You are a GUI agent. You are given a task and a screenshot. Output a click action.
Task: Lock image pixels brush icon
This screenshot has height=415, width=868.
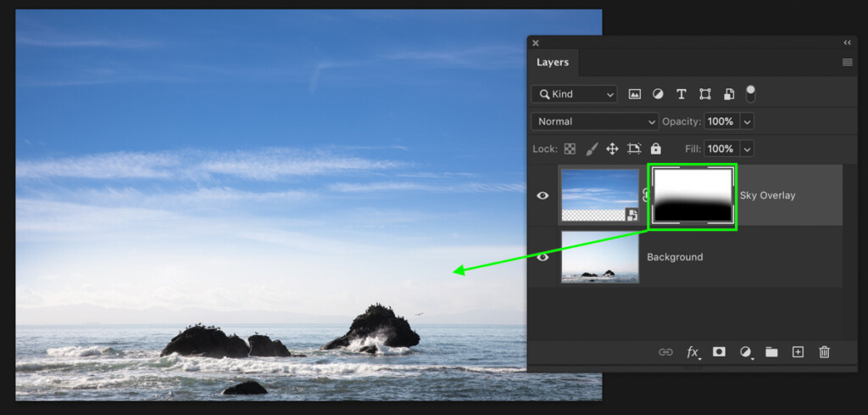point(591,149)
